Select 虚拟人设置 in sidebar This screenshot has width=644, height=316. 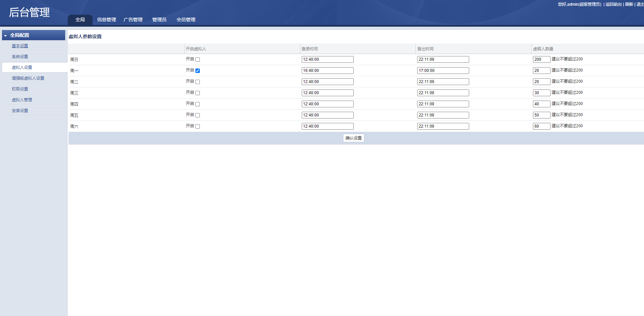click(22, 68)
